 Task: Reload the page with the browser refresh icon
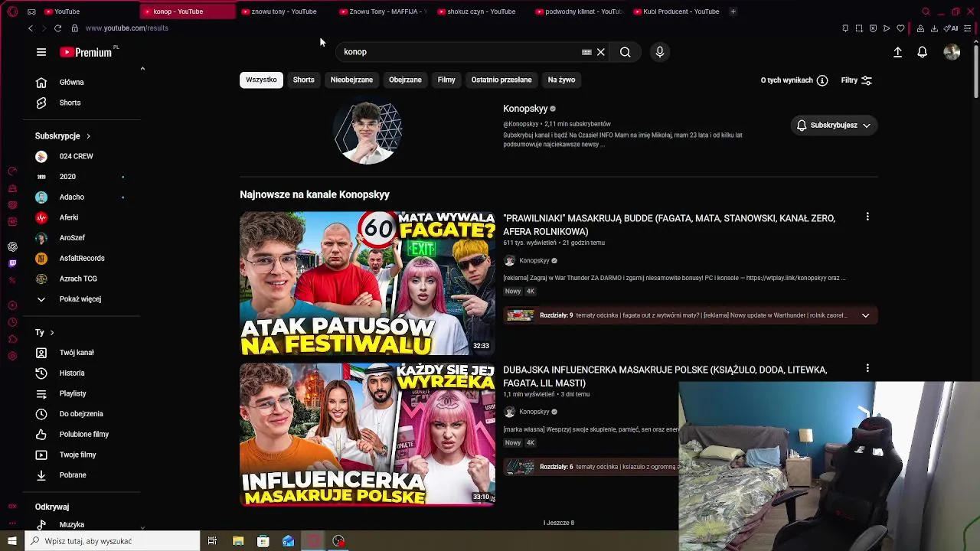tap(57, 28)
